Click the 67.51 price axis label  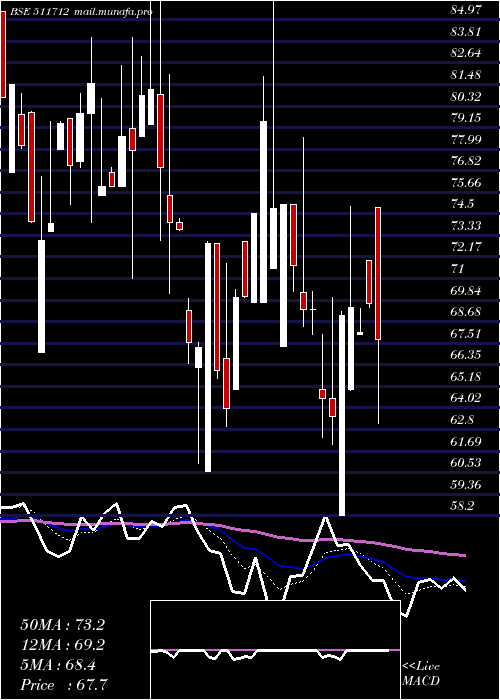[x=466, y=333]
